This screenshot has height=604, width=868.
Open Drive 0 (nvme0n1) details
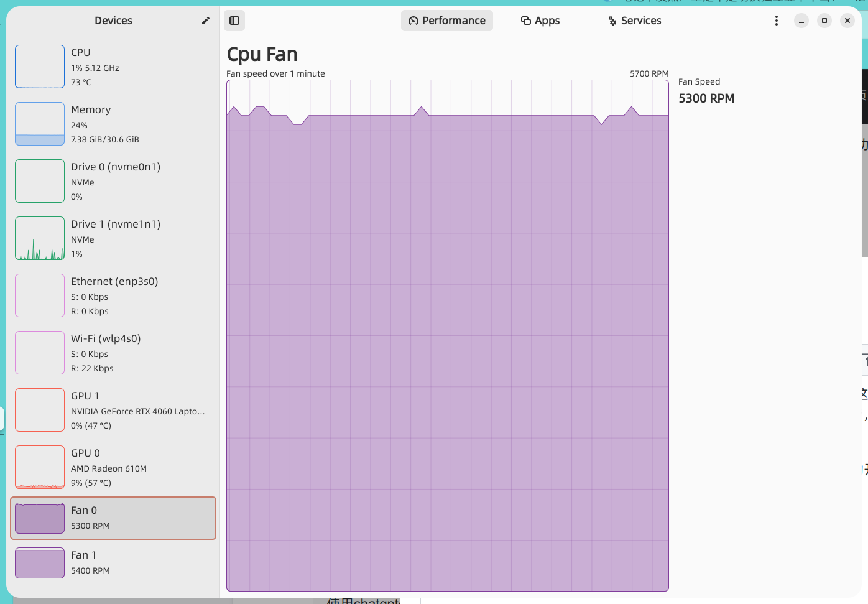pos(113,181)
